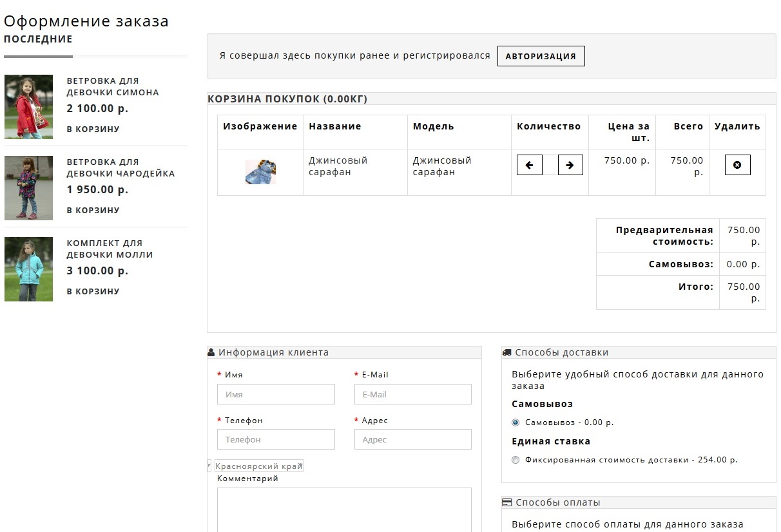Select the Адрес input field

(x=412, y=439)
